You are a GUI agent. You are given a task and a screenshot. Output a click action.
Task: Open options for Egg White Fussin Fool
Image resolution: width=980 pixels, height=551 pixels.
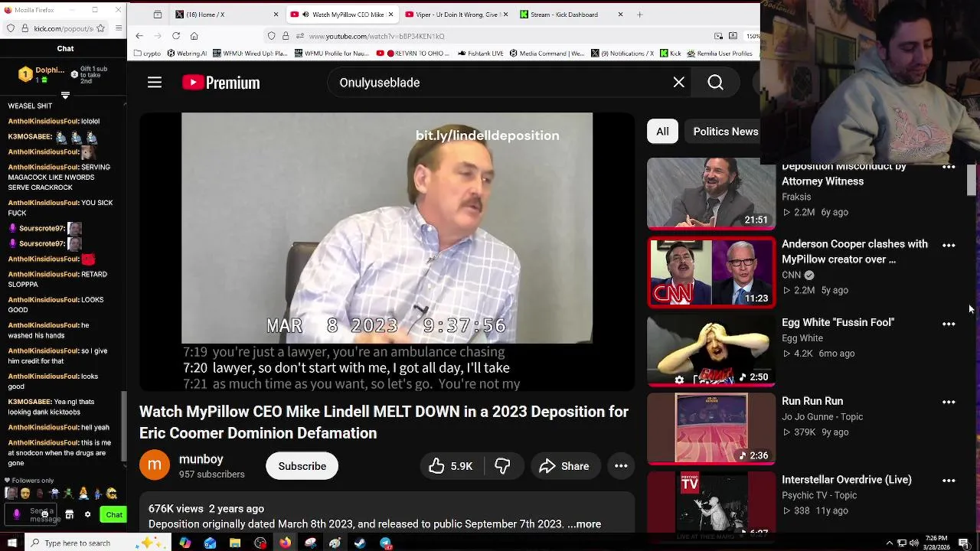(x=949, y=324)
